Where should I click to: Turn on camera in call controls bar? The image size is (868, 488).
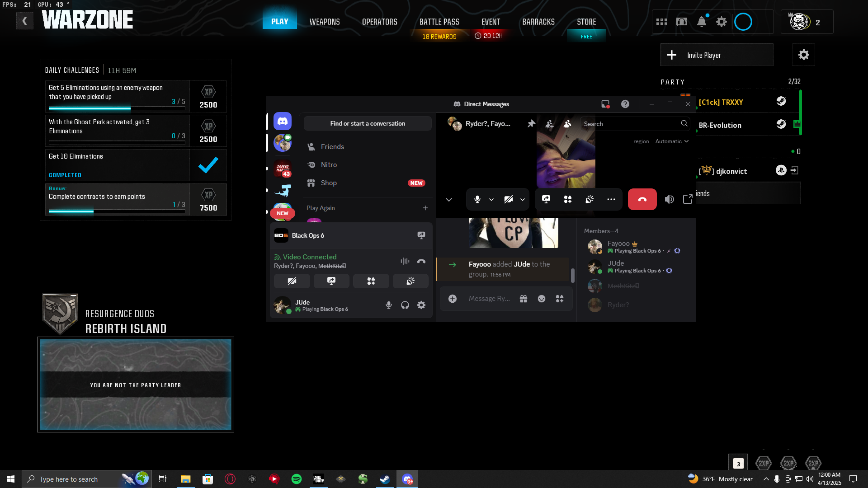509,199
